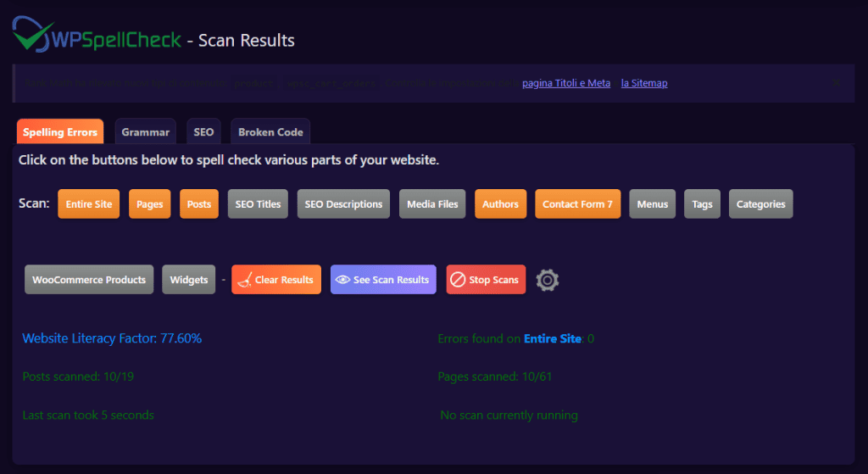The image size is (868, 474).
Task: Select the SEO tab
Action: [x=203, y=131]
